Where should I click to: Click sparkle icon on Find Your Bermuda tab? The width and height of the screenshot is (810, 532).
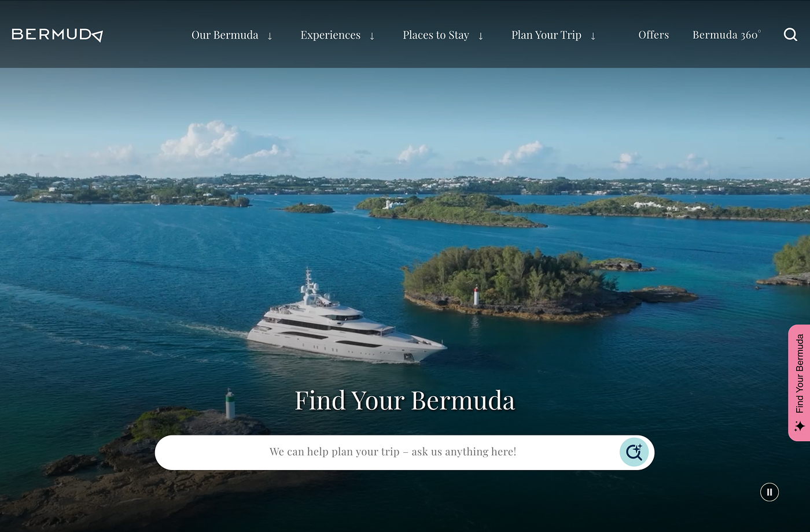coord(800,426)
